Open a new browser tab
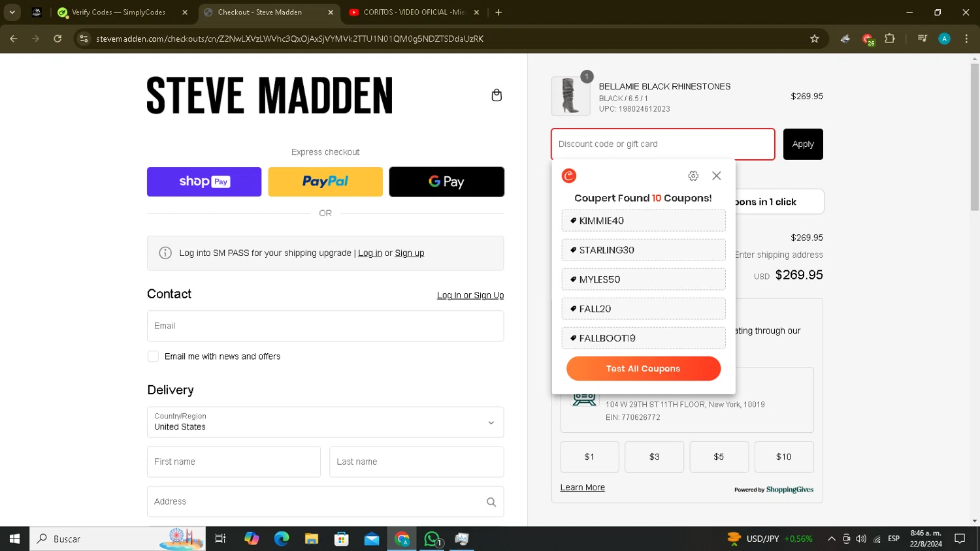Image resolution: width=980 pixels, height=551 pixels. pyautogui.click(x=498, y=12)
